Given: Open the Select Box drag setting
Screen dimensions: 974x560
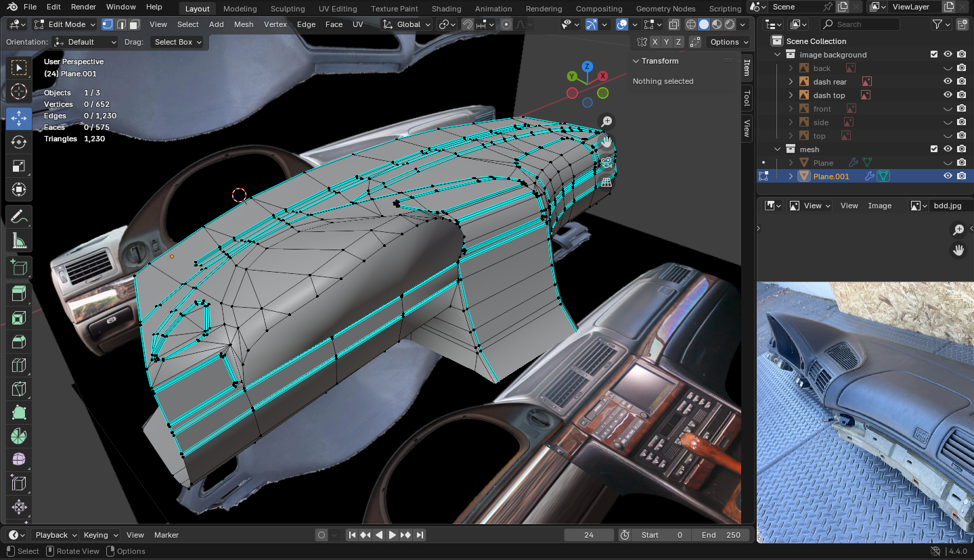Looking at the screenshot, I should (178, 42).
